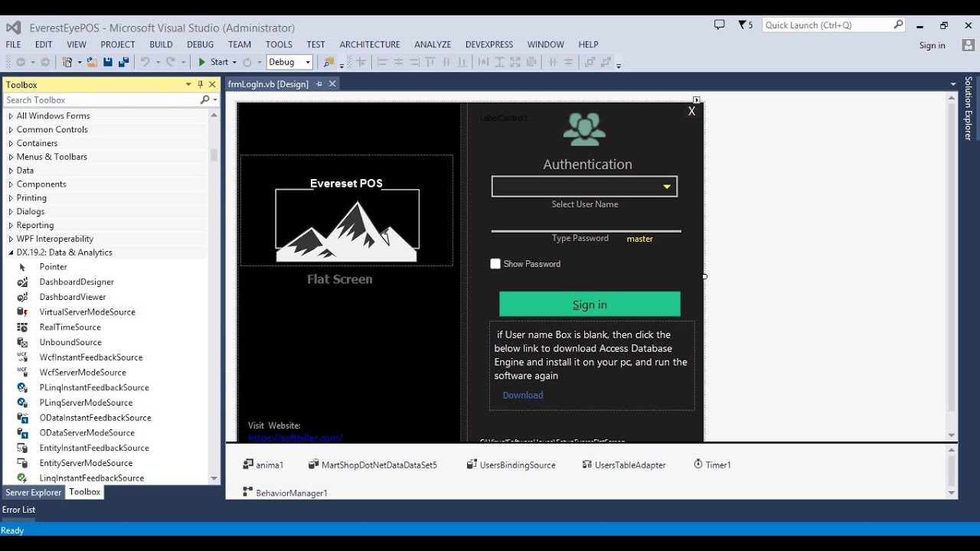Click the softbiller.com website link

click(296, 438)
